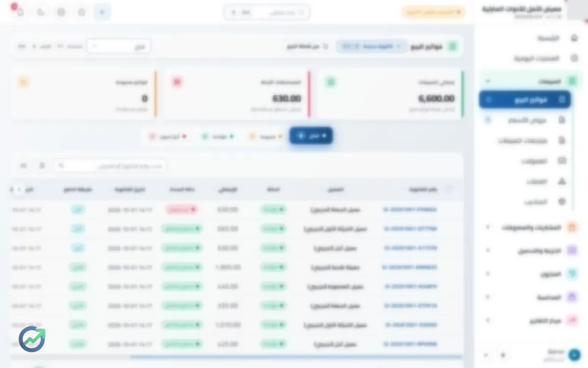Open عروض الأسعار quotations page
Viewport: 588px width, 368px height.
525,120
